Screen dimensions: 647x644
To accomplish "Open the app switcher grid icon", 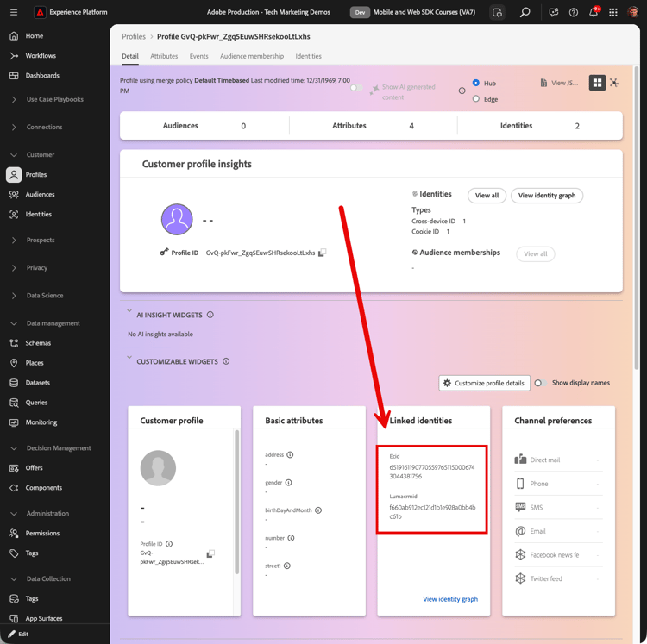I will [x=613, y=12].
